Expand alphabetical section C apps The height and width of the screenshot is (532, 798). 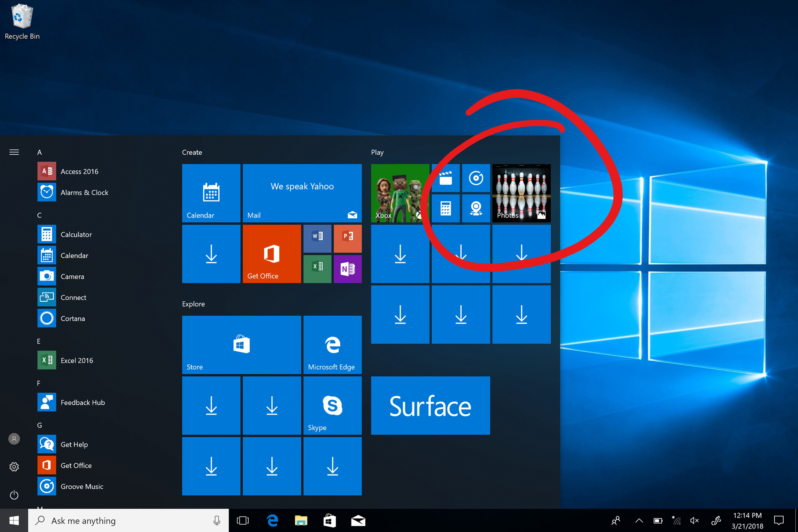(x=40, y=215)
